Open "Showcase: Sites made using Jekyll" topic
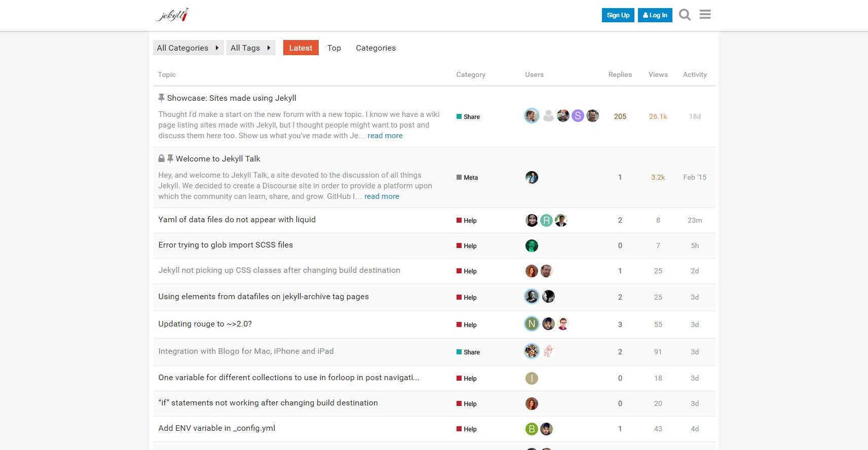 point(232,98)
